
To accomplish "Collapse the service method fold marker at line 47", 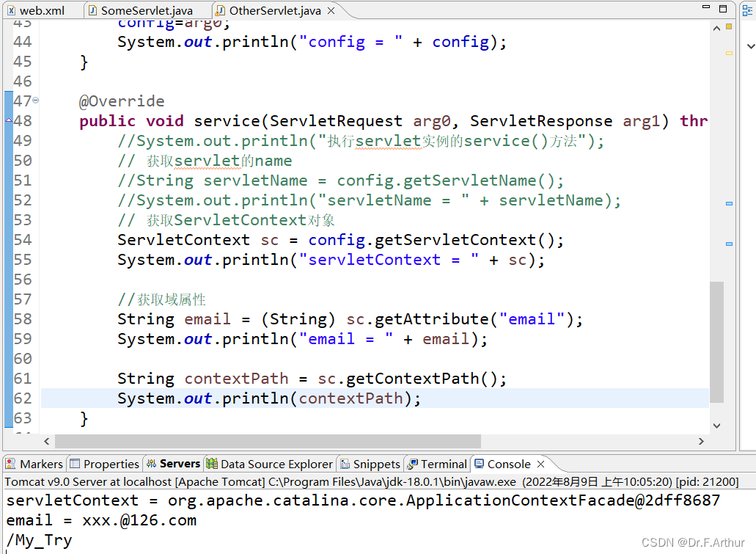I will (x=36, y=101).
